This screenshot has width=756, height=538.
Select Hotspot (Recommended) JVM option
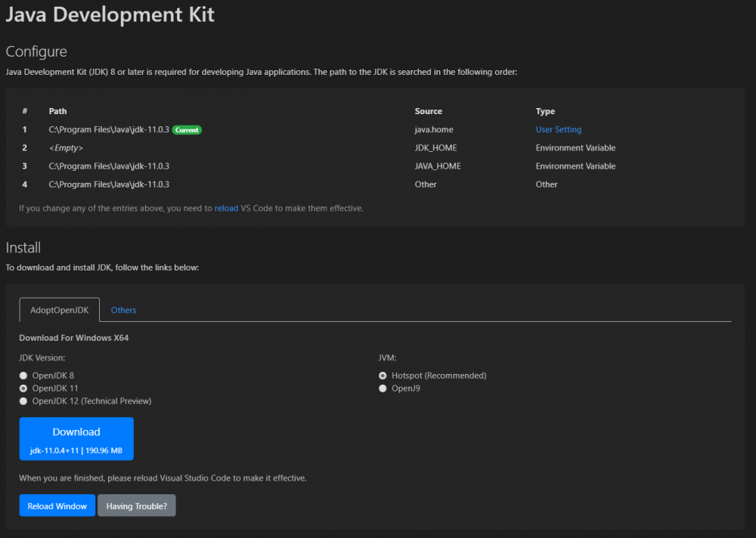383,376
